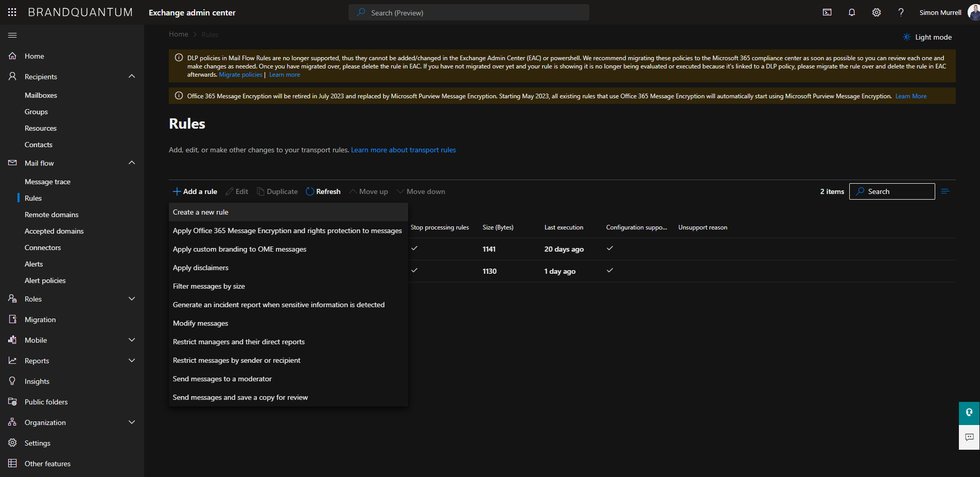Collapse the Recipients section chevron

click(132, 76)
